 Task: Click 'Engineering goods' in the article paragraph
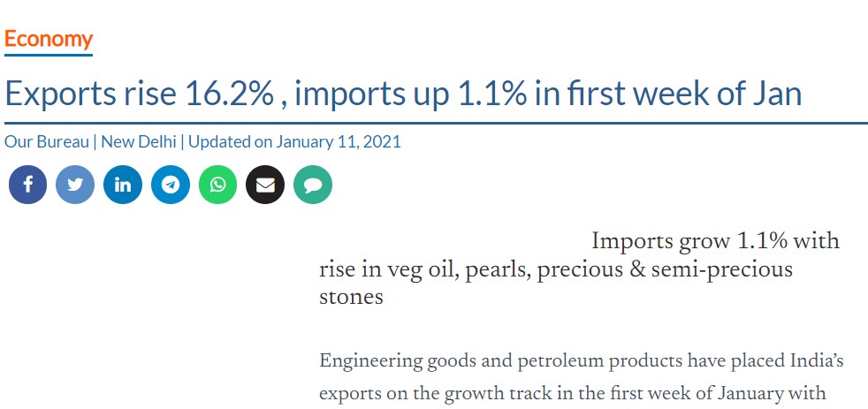(392, 361)
